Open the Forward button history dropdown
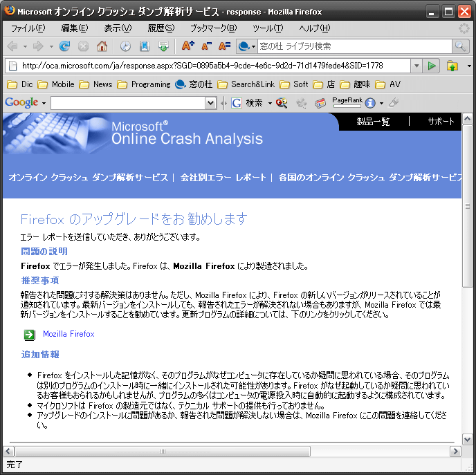 (51, 47)
